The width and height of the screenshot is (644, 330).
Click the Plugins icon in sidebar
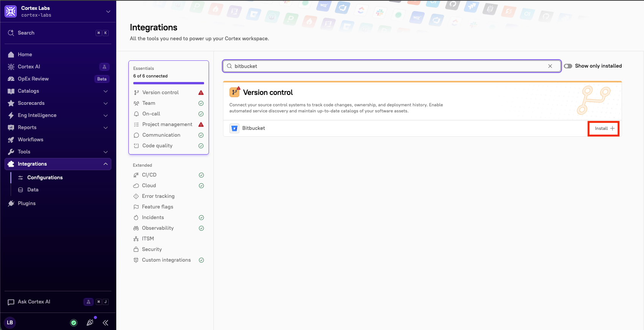pyautogui.click(x=11, y=204)
